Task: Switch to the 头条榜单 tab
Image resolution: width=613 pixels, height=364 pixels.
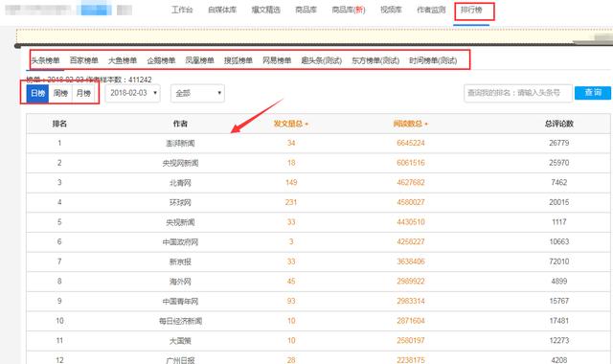Action: click(45, 60)
